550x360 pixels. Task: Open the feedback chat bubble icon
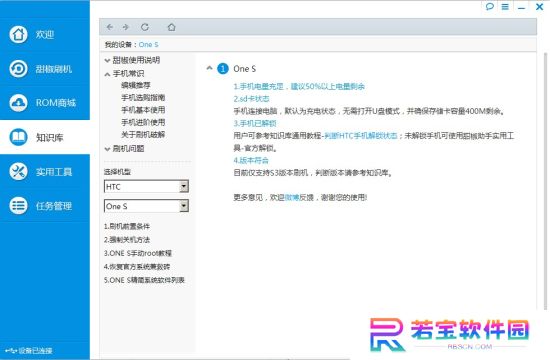point(490,6)
